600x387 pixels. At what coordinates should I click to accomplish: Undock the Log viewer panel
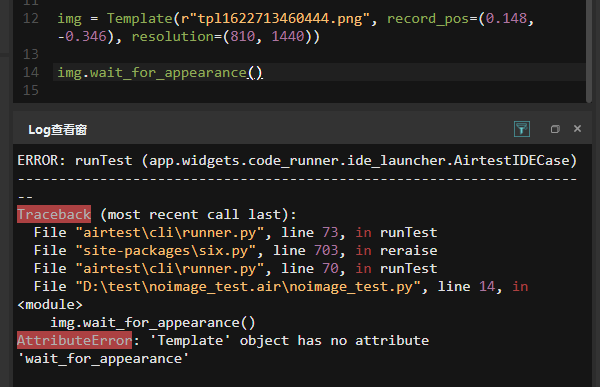coord(555,129)
